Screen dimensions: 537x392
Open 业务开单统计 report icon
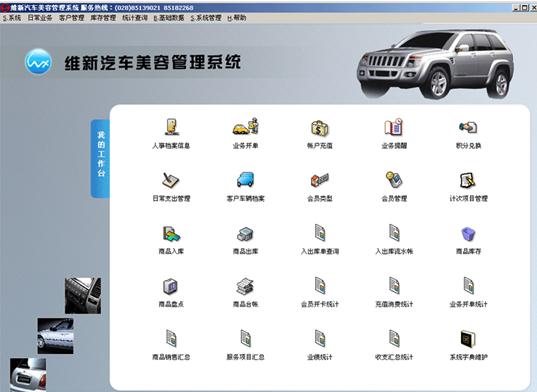[469, 286]
